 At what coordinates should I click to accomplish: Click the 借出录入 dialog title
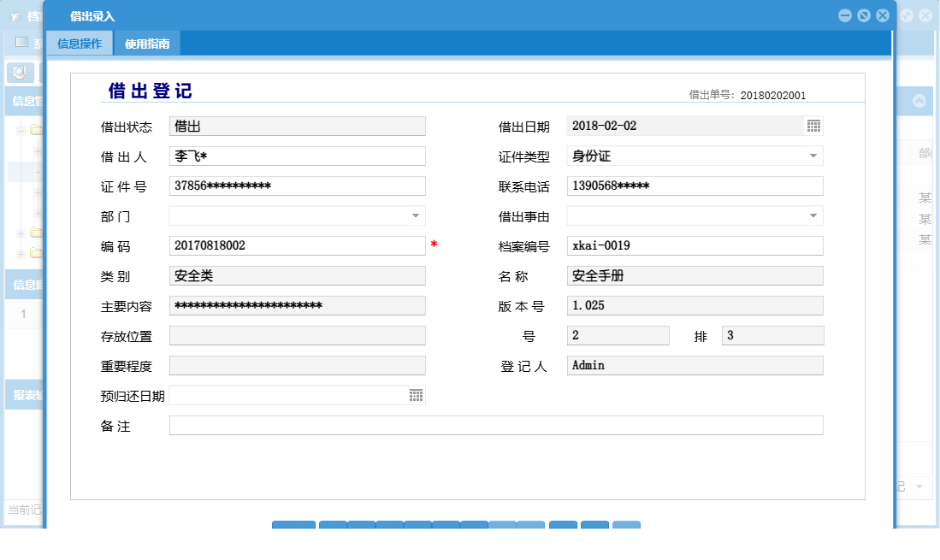[92, 16]
